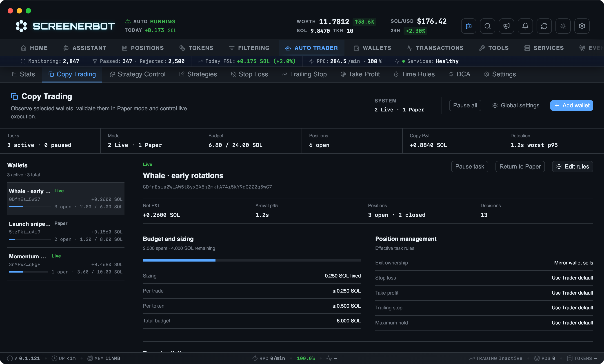Screen dimensions: 604x364
Task: Click the uptime clock icon in status bar
Action: (x=54, y=358)
